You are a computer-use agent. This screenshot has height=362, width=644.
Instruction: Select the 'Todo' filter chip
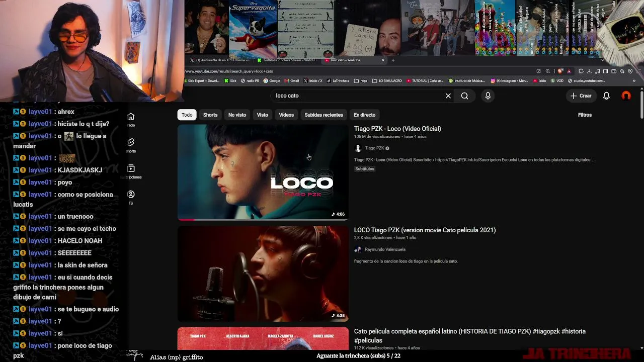187,115
